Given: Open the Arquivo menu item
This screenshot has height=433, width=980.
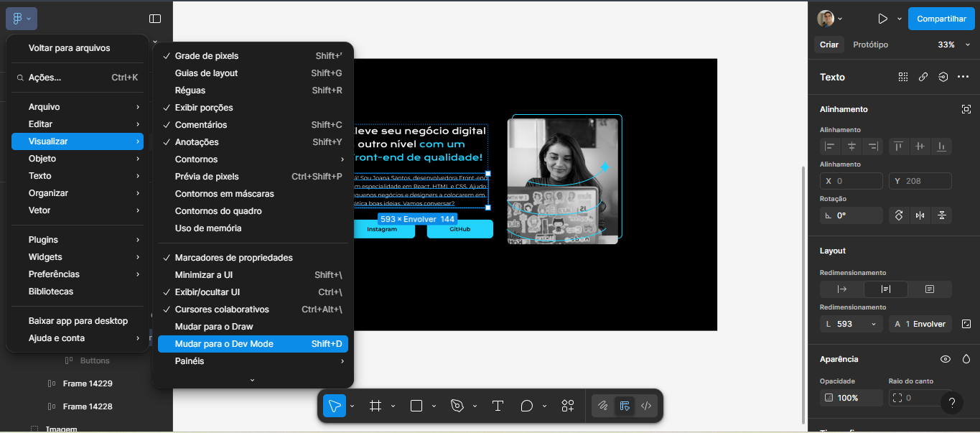Looking at the screenshot, I should [x=78, y=107].
